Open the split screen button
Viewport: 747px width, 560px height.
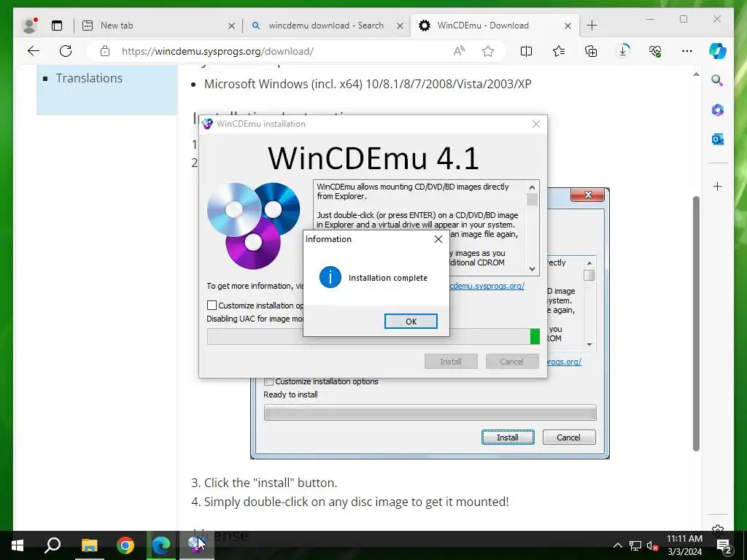click(526, 51)
